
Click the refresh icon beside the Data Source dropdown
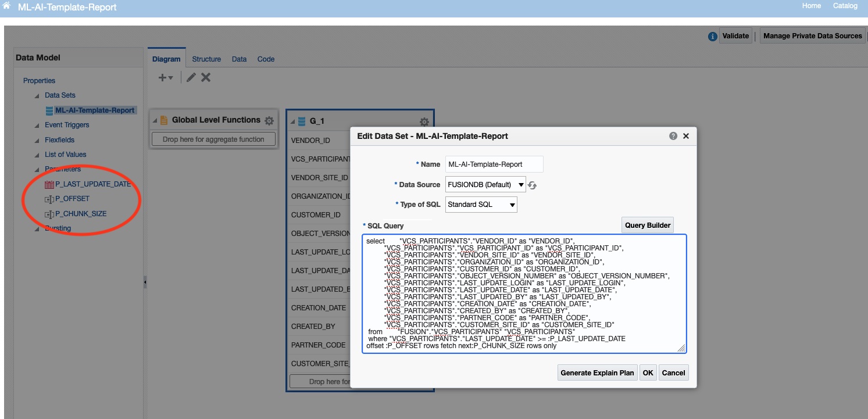tap(531, 184)
